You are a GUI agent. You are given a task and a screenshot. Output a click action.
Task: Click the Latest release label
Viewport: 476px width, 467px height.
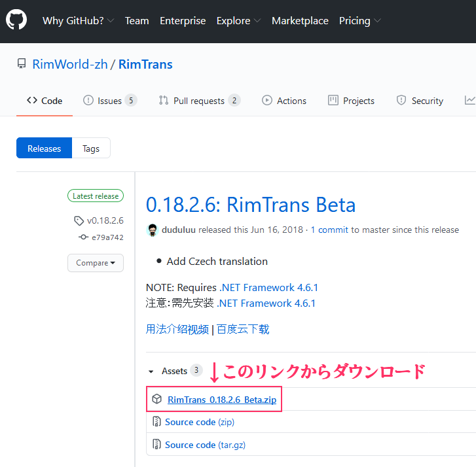click(x=96, y=196)
